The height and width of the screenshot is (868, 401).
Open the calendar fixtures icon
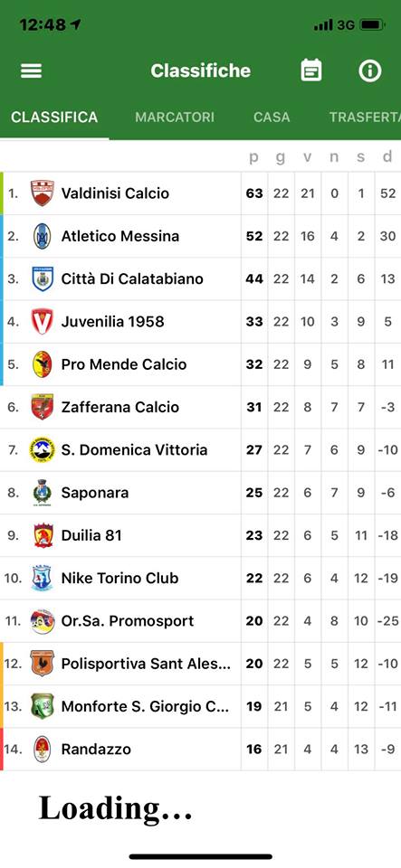[x=311, y=71]
